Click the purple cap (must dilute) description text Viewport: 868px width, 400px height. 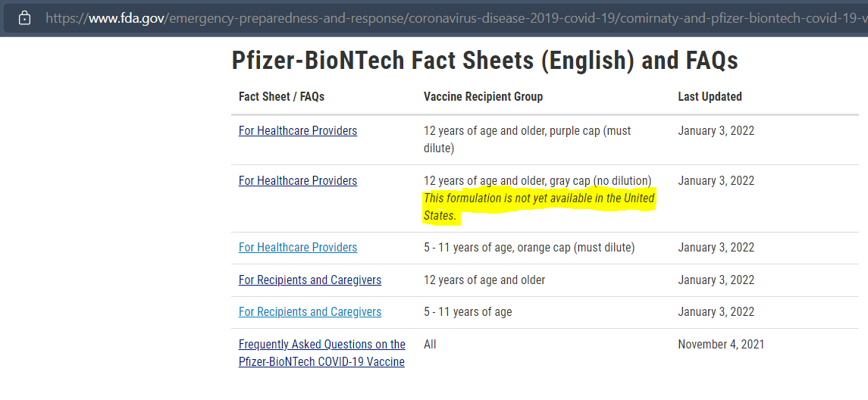527,140
